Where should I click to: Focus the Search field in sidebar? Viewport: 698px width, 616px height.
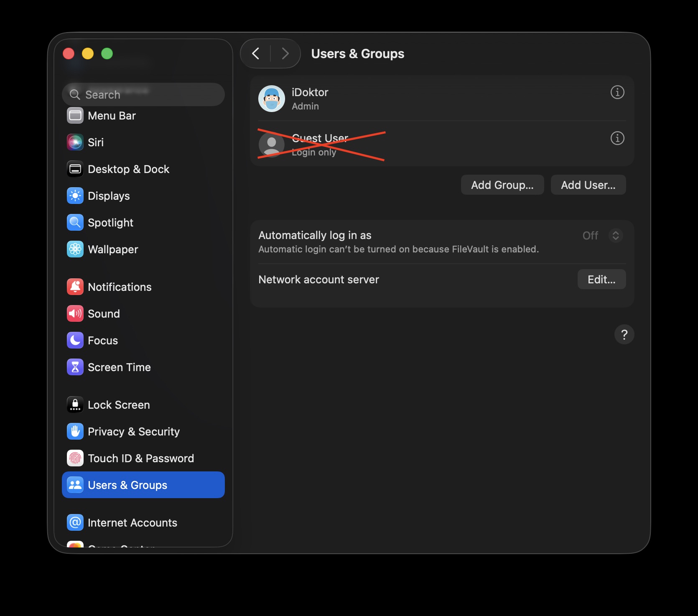(x=143, y=94)
